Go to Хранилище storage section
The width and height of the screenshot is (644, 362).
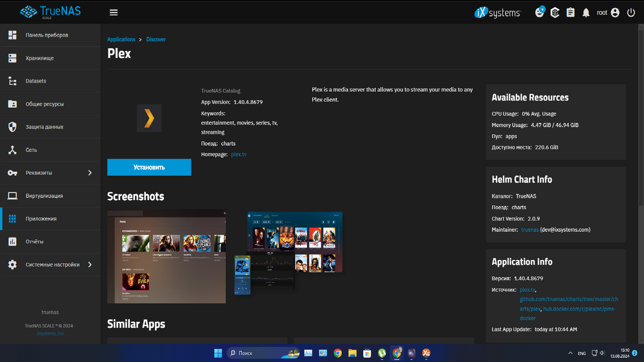50,58
